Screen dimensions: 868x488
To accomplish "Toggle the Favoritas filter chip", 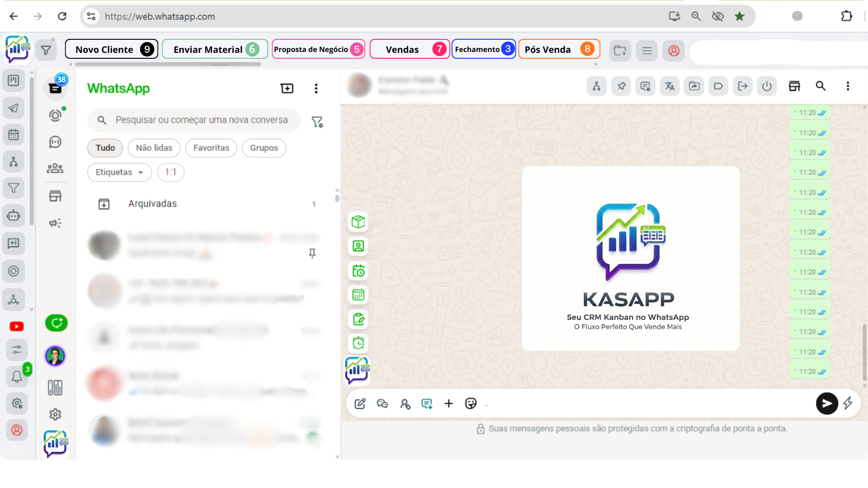I will pyautogui.click(x=211, y=148).
